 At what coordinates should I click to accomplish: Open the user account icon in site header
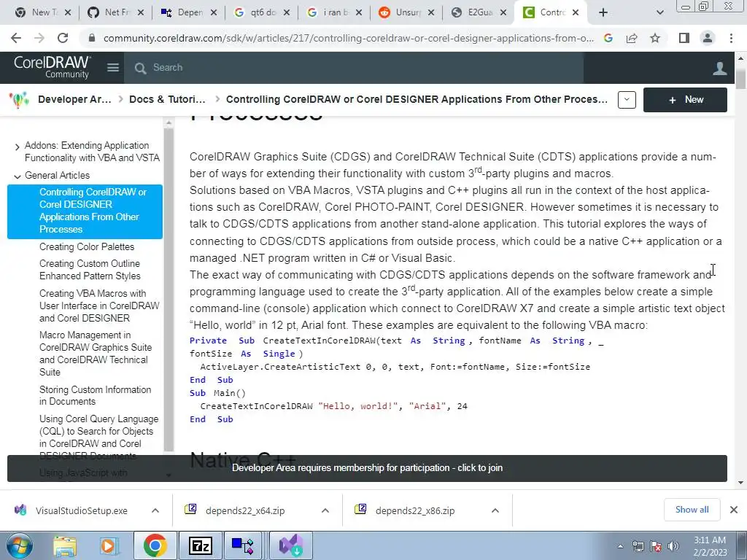point(719,68)
